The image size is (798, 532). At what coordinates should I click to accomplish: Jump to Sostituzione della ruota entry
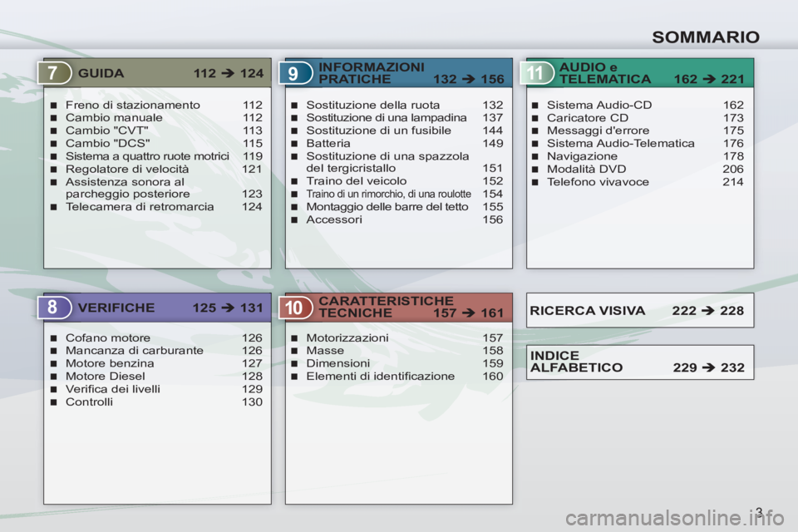point(373,106)
